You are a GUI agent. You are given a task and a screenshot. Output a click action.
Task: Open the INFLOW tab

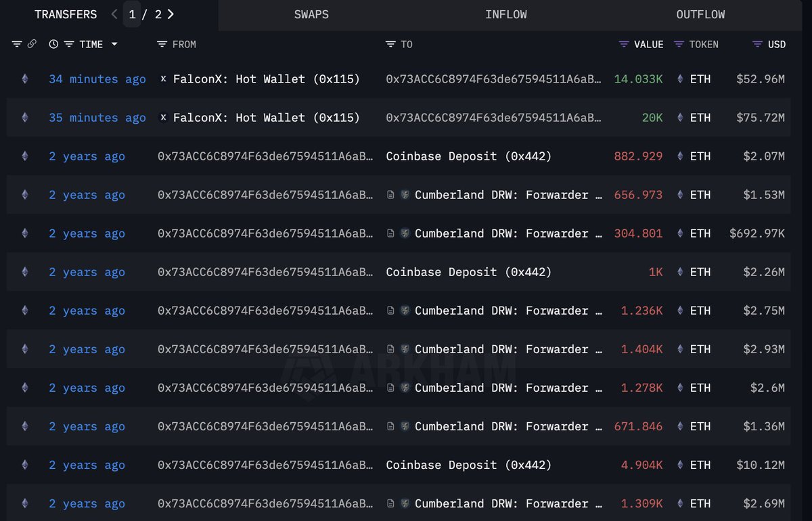[x=505, y=14]
